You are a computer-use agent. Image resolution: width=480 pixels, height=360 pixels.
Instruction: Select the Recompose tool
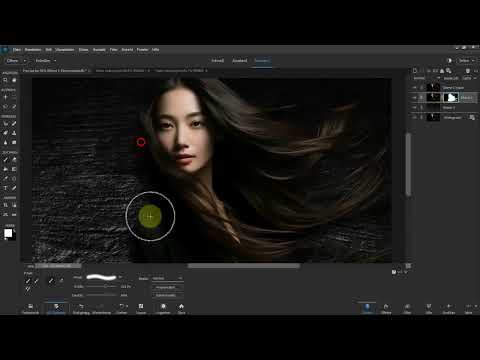14,205
